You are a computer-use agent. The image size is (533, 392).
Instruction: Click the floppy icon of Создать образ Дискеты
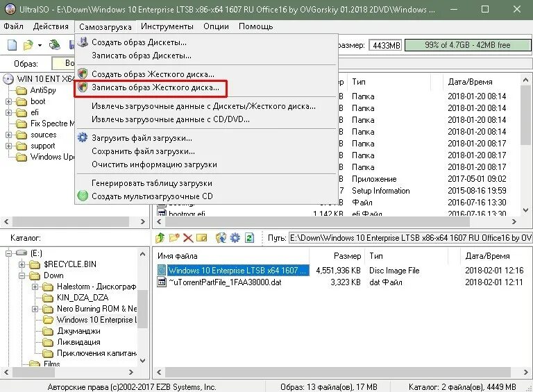click(83, 42)
